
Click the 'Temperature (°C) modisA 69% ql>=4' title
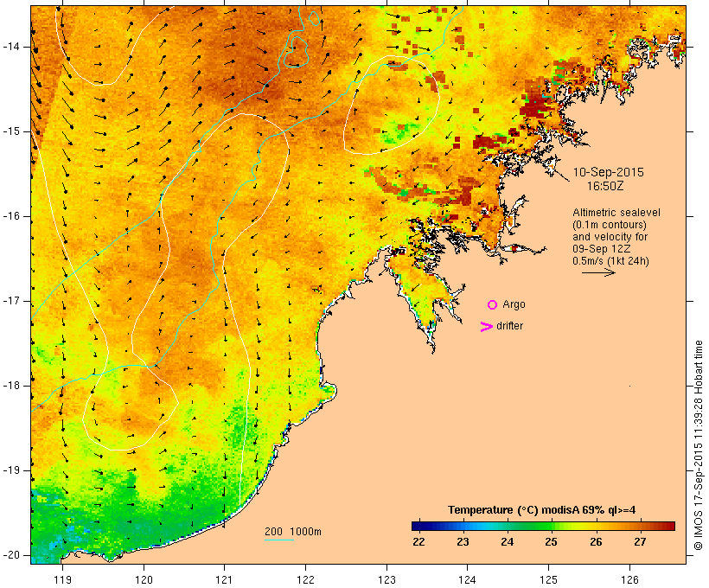[542, 510]
